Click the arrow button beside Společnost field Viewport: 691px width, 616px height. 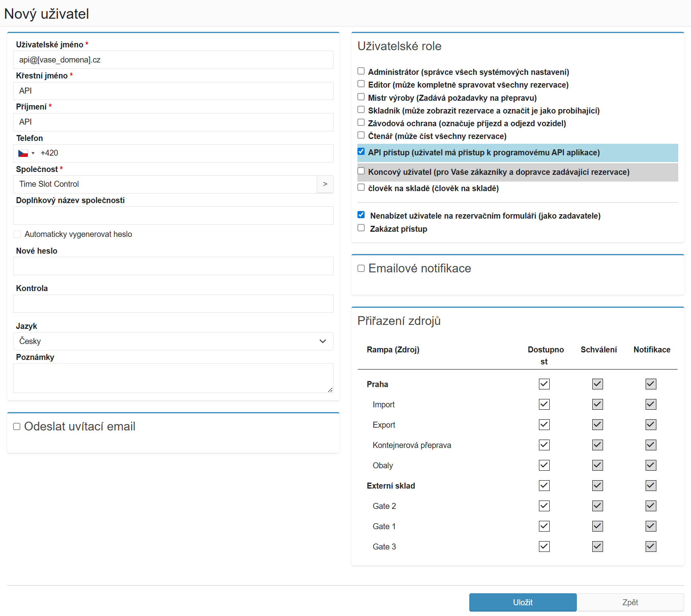click(x=325, y=184)
